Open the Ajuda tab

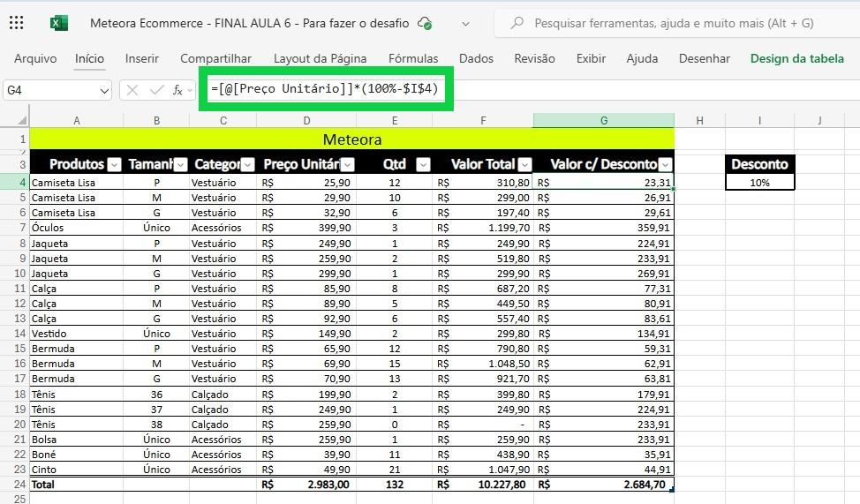pyautogui.click(x=642, y=58)
